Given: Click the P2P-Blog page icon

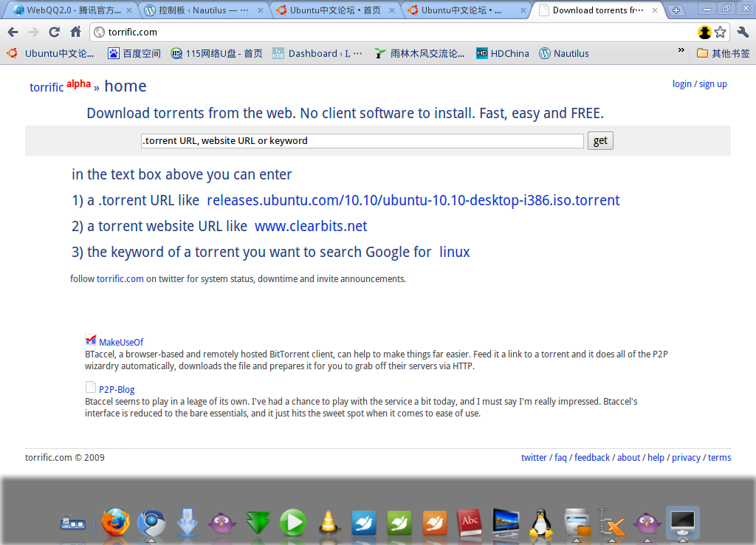Looking at the screenshot, I should [91, 387].
